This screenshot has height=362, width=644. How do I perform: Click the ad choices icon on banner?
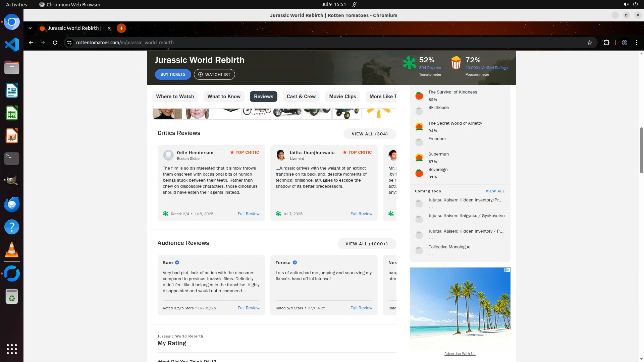pos(507,270)
